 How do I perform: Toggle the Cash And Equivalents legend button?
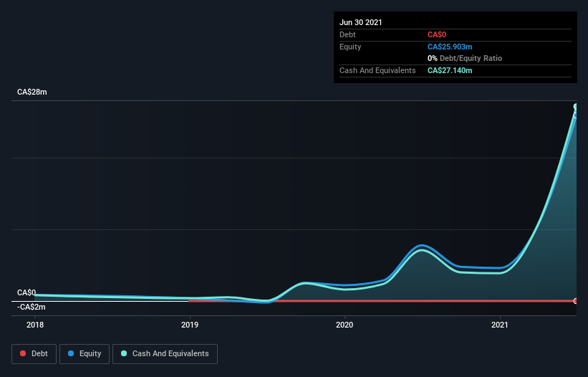pyautogui.click(x=165, y=354)
